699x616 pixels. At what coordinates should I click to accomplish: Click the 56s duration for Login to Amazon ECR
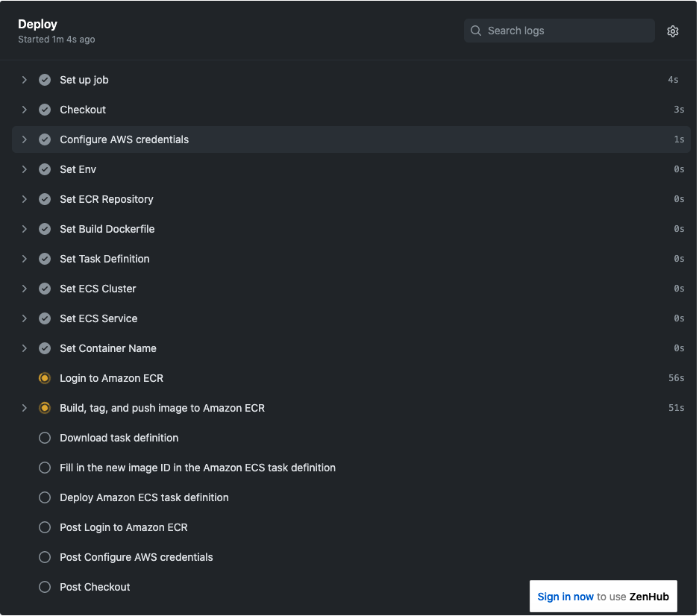pos(676,378)
